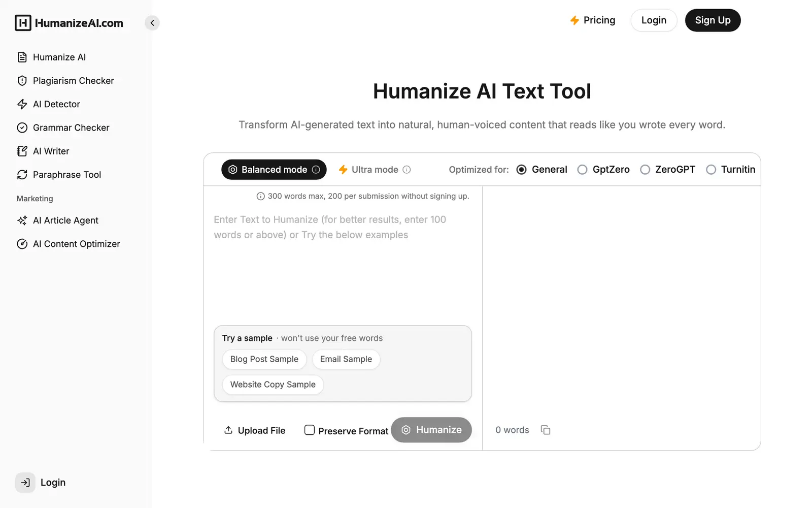Image resolution: width=812 pixels, height=508 pixels.
Task: Click the Sign Up button
Action: [x=713, y=20]
